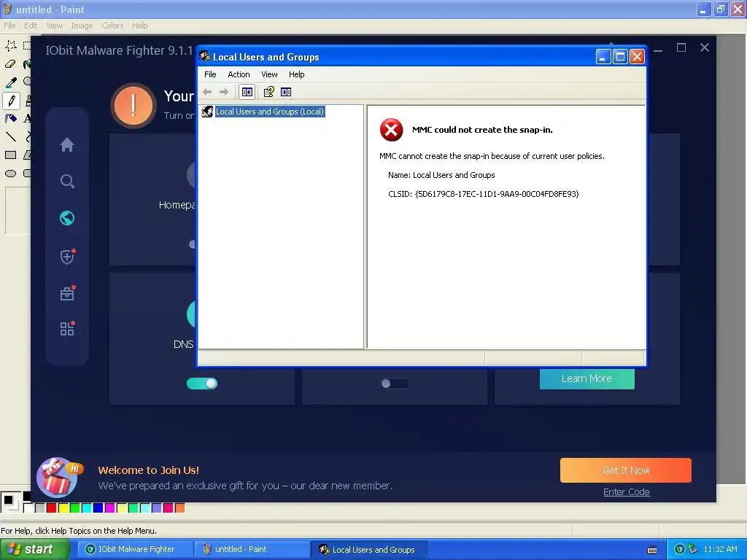Pick the gray color swatch

(x=40, y=508)
